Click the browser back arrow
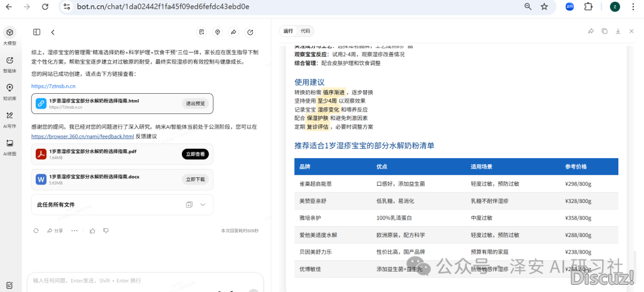The width and height of the screenshot is (644, 292). coord(9,7)
